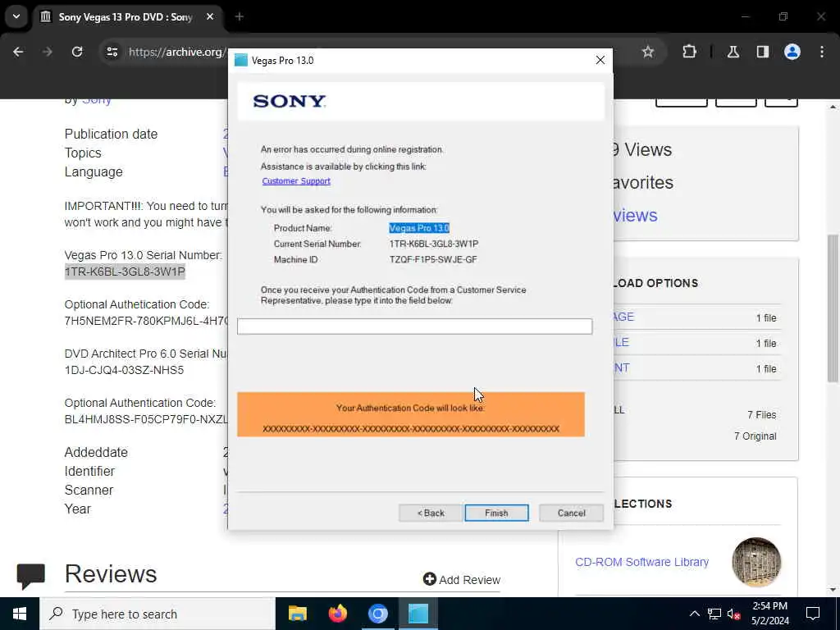Image resolution: width=840 pixels, height=630 pixels.
Task: Open the Chrome profile avatar
Action: [792, 52]
